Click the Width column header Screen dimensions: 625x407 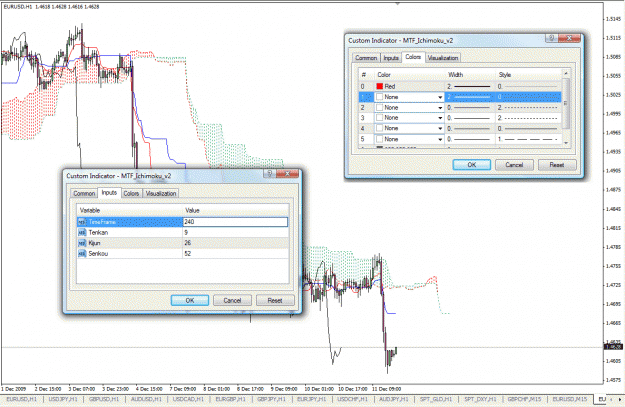point(470,75)
